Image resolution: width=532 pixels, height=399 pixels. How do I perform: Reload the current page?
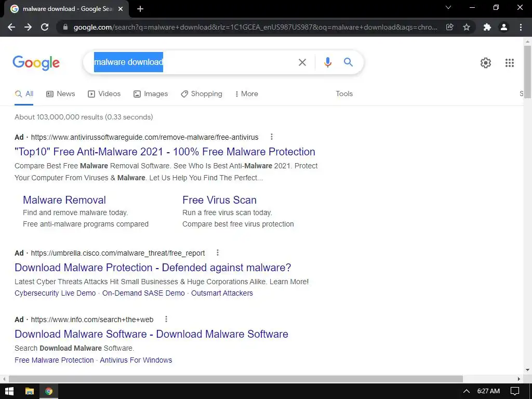point(45,27)
